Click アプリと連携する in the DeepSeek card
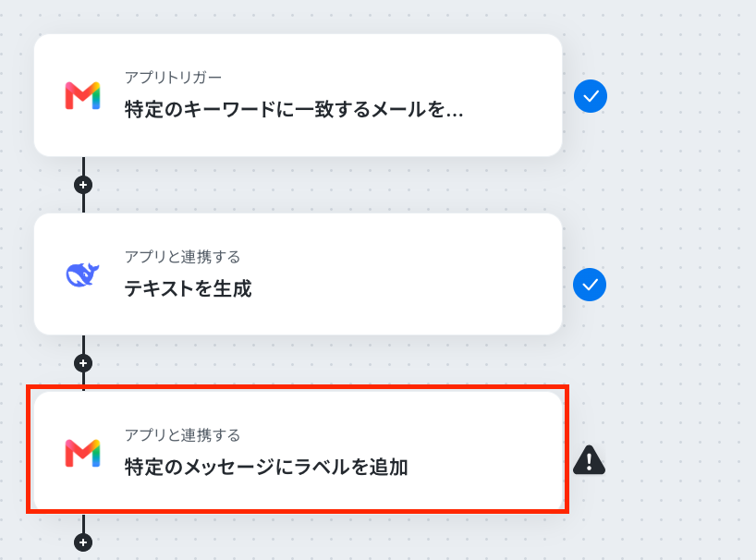 182,257
